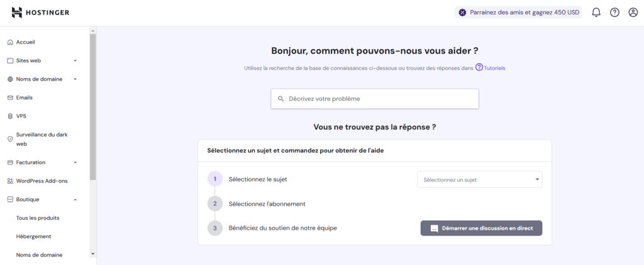Screen dimensions: 644x265
Task: Click the Accueil home icon
Action: tap(10, 42)
